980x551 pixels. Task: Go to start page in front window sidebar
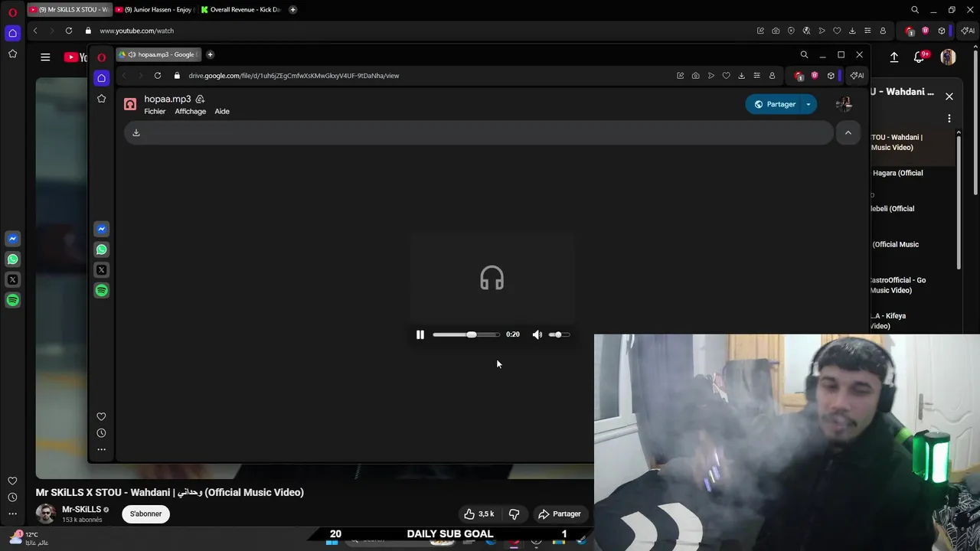point(101,78)
